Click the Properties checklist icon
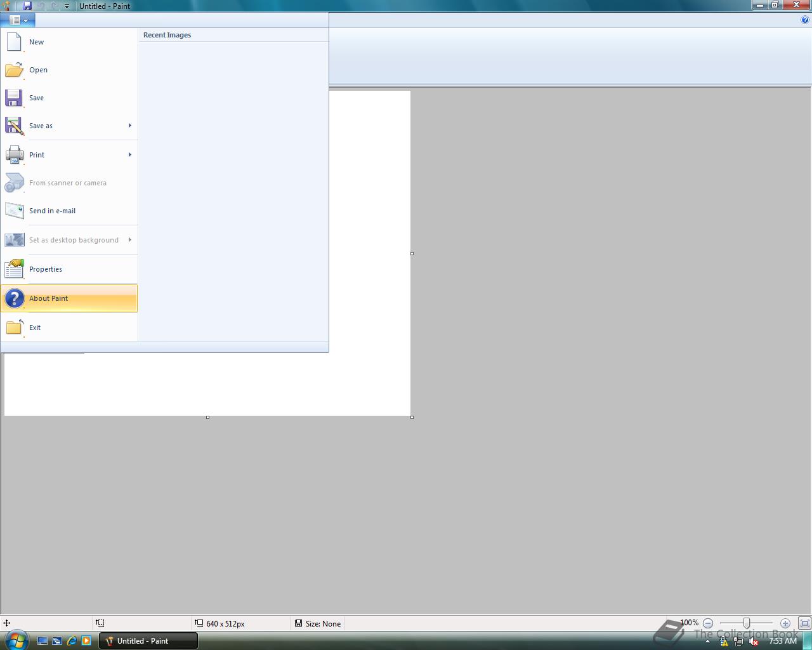The width and height of the screenshot is (812, 650). [x=14, y=269]
